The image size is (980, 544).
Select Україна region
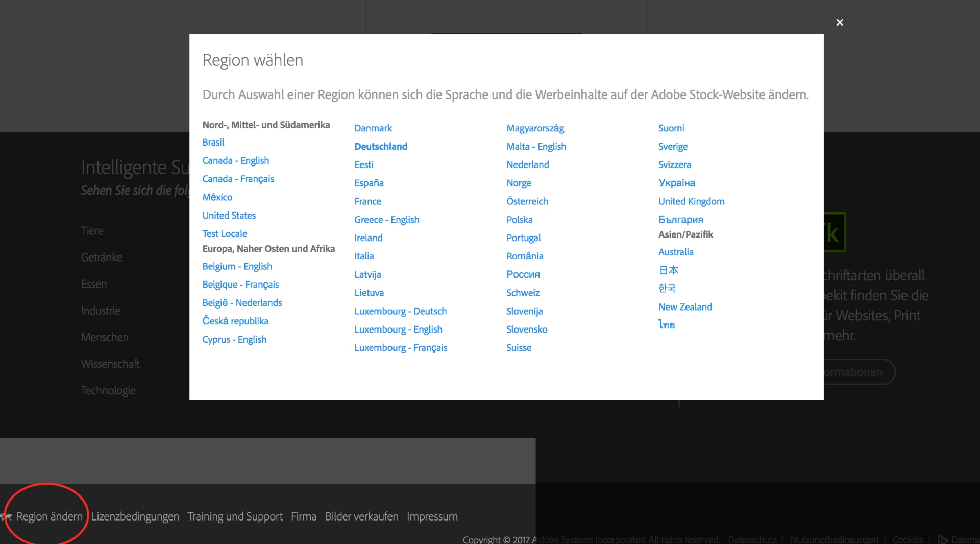pos(677,183)
